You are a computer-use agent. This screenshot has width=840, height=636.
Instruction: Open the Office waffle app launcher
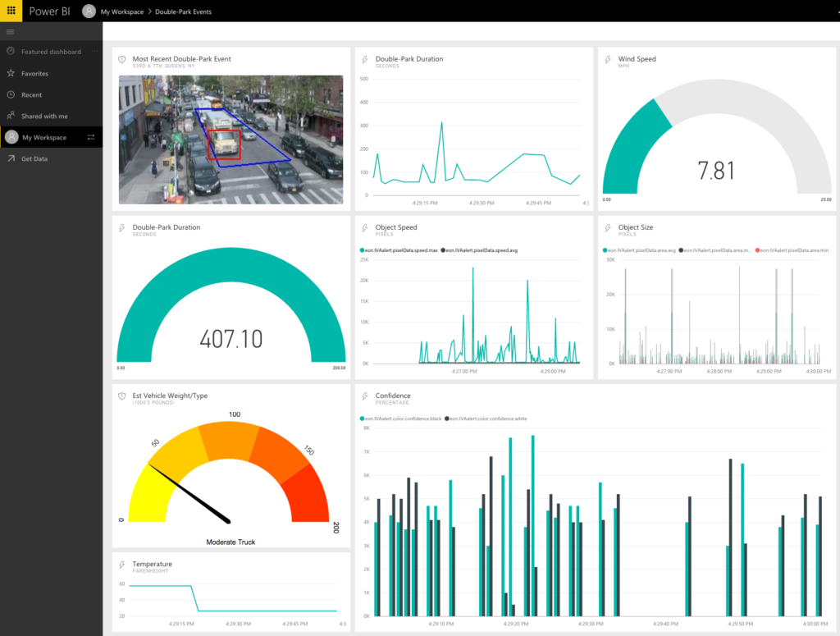(11, 11)
